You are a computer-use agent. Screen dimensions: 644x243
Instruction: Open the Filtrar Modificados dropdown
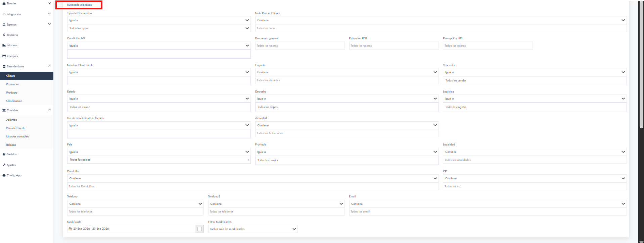[x=252, y=229]
